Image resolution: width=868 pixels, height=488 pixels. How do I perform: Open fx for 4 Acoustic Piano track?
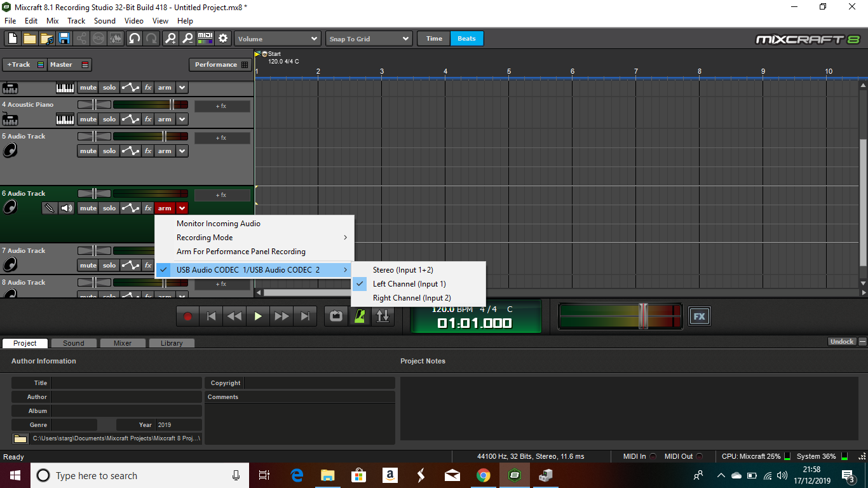[148, 119]
